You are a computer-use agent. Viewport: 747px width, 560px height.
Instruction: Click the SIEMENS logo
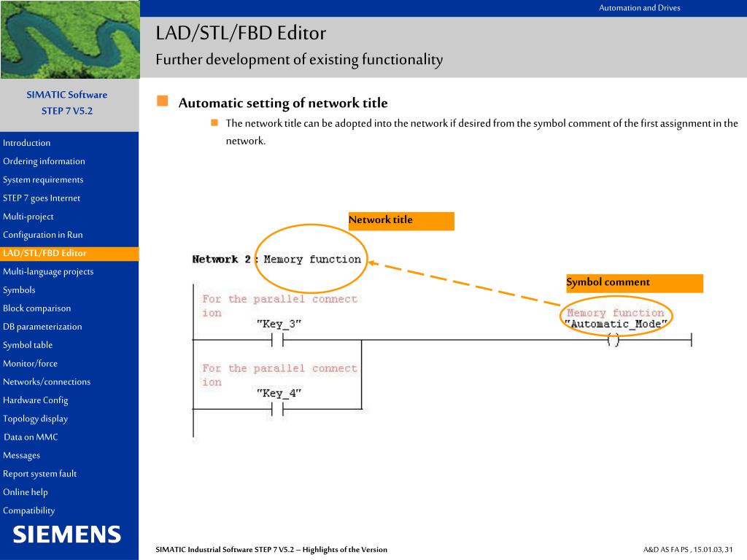click(66, 534)
